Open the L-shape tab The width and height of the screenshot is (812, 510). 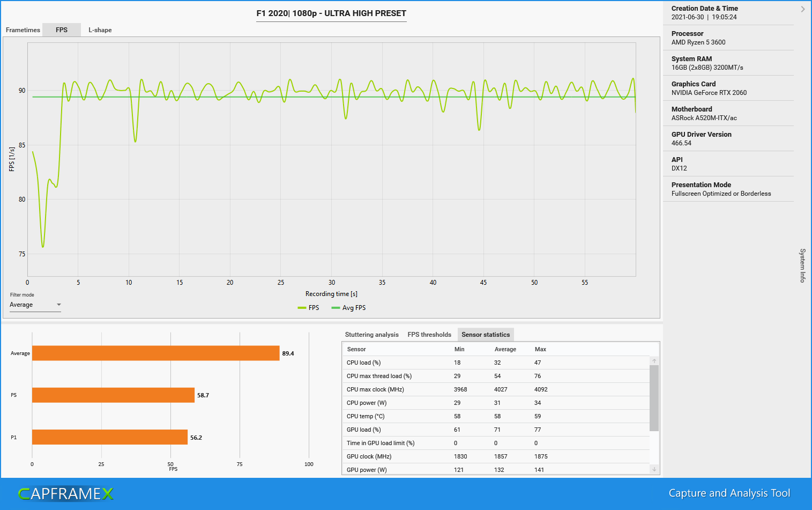[x=100, y=30]
